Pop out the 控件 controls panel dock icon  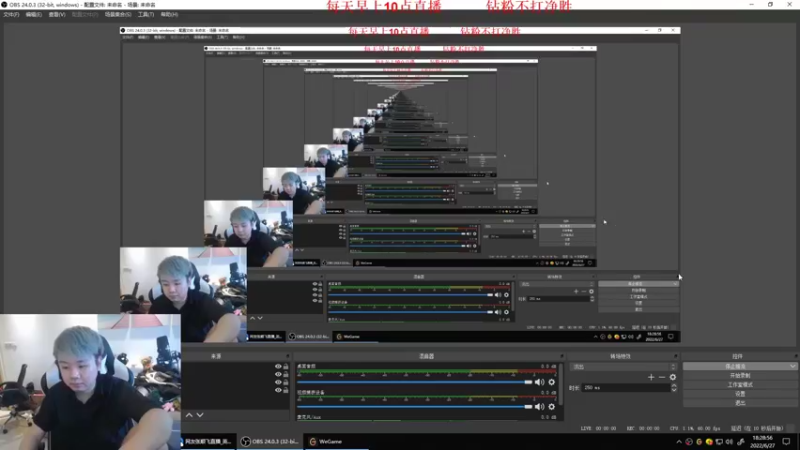pyautogui.click(x=795, y=356)
